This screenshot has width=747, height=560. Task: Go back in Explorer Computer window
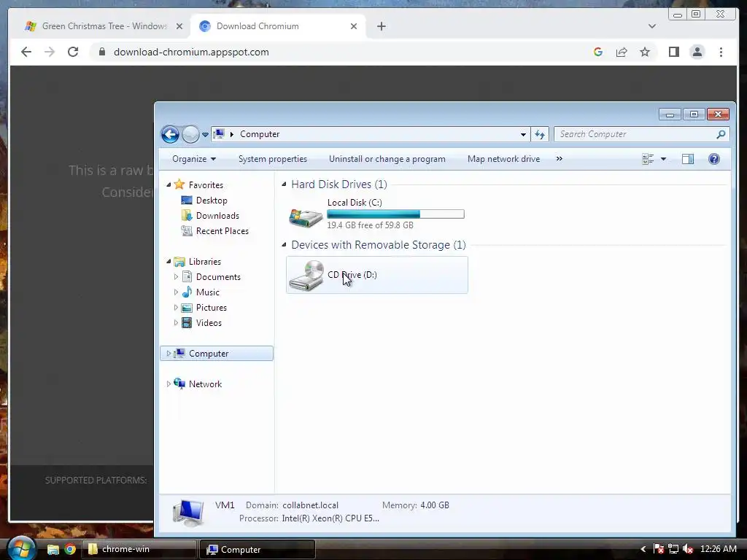[170, 134]
